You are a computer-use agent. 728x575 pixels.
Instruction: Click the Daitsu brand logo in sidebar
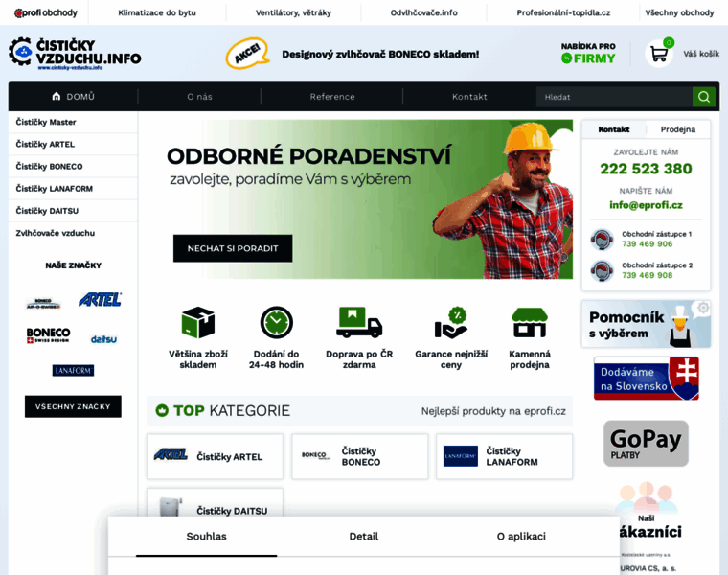click(x=103, y=339)
